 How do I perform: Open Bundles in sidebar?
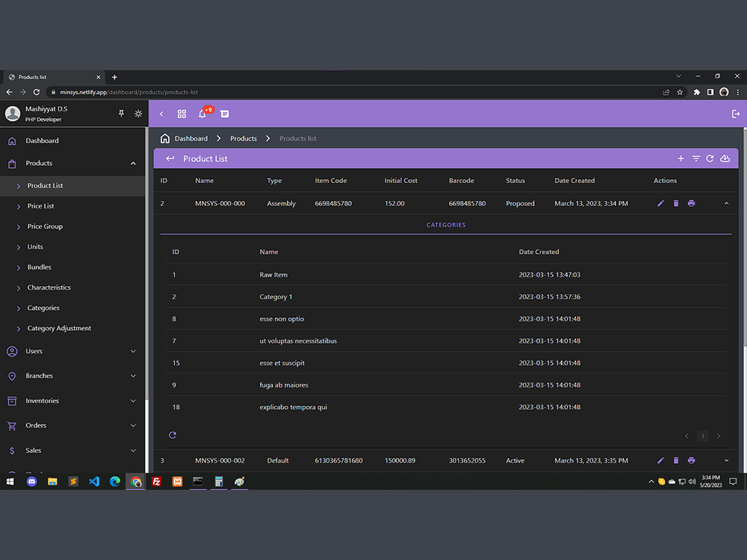(x=72, y=267)
